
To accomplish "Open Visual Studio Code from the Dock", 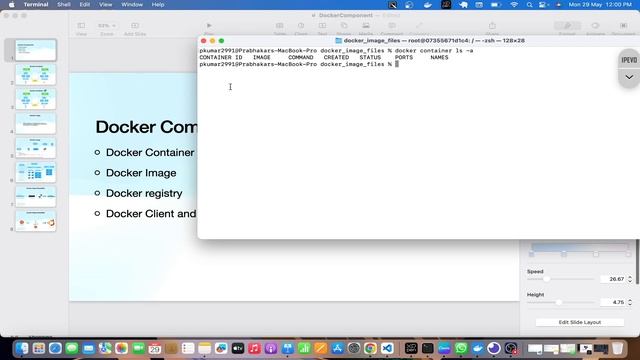I will point(387,348).
